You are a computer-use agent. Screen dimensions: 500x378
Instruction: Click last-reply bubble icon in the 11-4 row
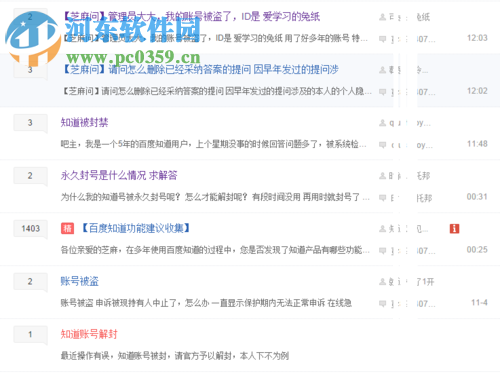coord(383,304)
